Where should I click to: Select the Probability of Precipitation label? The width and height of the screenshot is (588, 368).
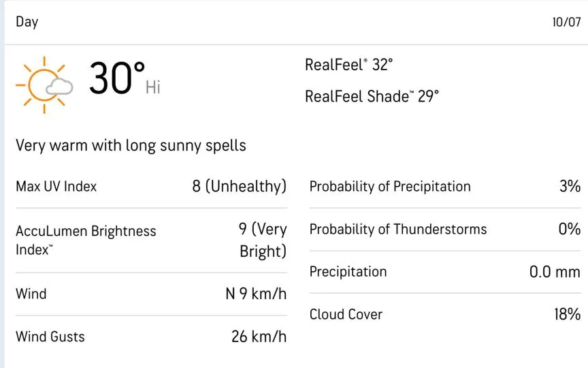point(390,186)
